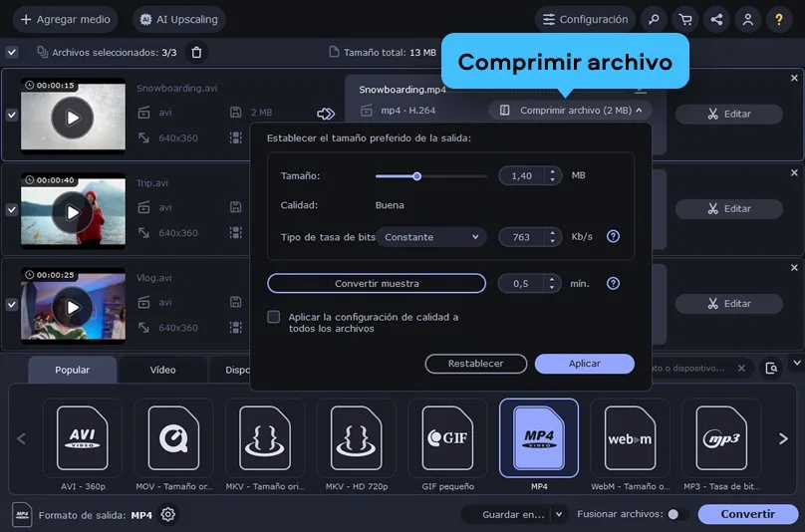Viewport: 805px width, 532px height.
Task: Play the Vlog.avi thumbnail preview
Action: click(x=73, y=307)
